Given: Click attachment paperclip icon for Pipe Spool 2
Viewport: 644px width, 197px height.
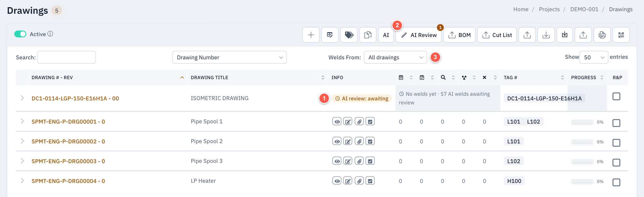Looking at the screenshot, I should pos(359,141).
